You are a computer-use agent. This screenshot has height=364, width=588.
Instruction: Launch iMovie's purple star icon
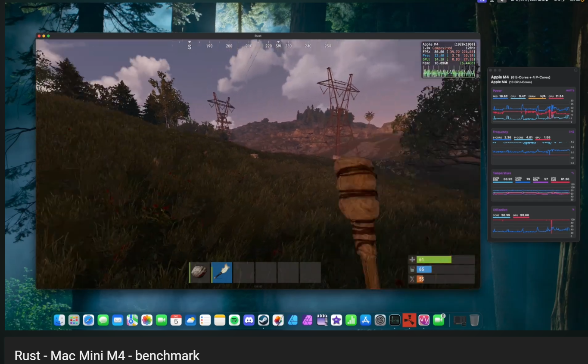[x=336, y=320]
